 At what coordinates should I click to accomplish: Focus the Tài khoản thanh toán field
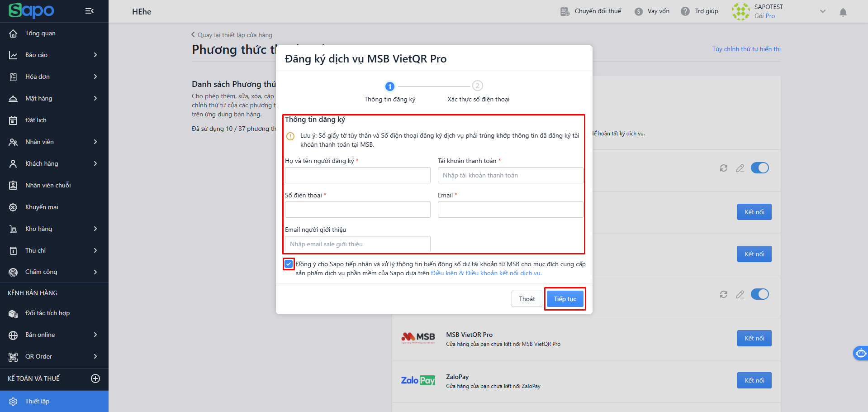pos(511,175)
